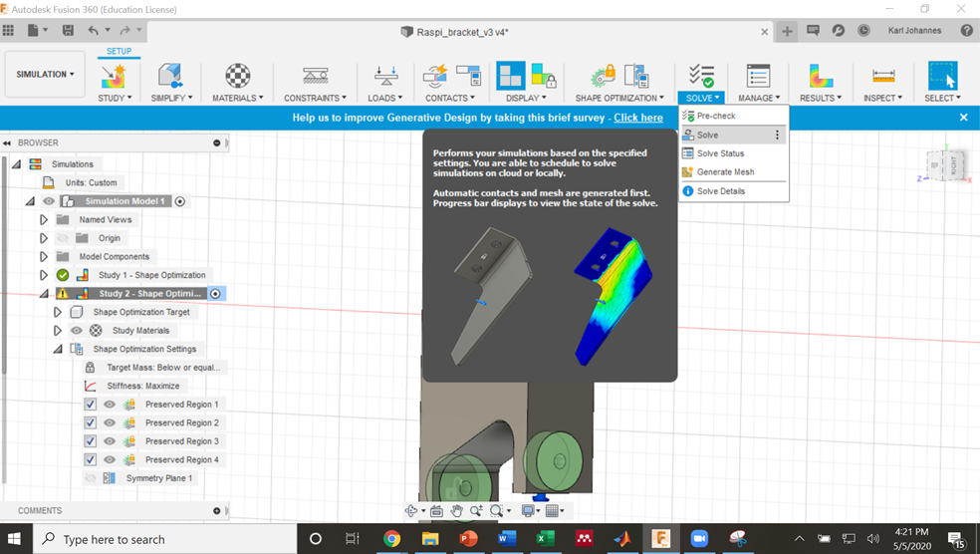The width and height of the screenshot is (980, 554).
Task: Click the Simplify toolbar icon
Action: [x=170, y=77]
